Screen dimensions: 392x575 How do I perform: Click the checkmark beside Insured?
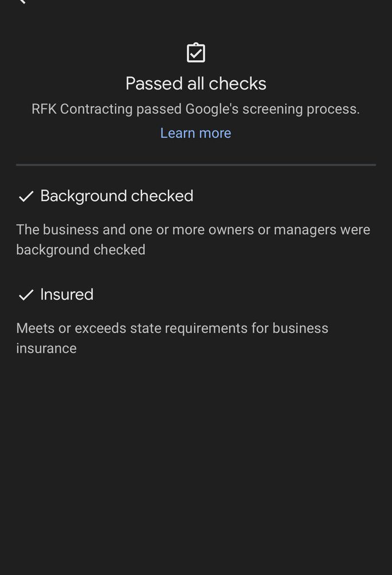(26, 295)
